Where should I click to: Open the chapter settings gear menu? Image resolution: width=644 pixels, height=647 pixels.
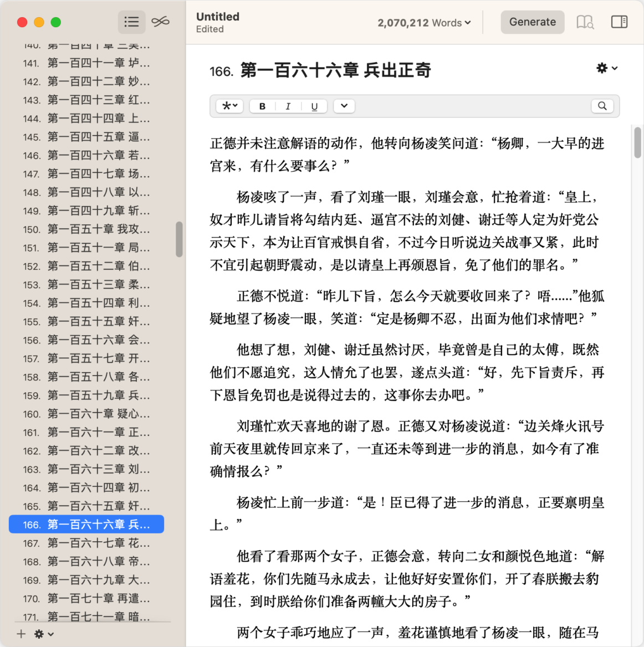(607, 68)
